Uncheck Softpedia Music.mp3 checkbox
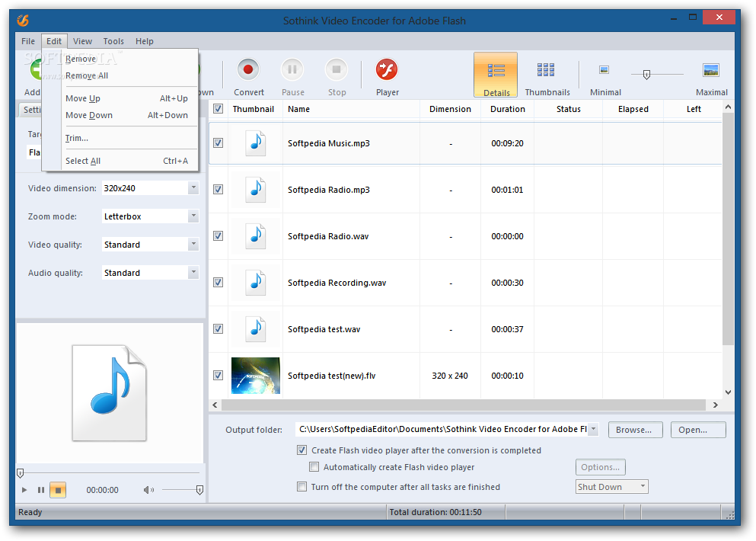Screen dimensions: 756x541 coord(219,142)
